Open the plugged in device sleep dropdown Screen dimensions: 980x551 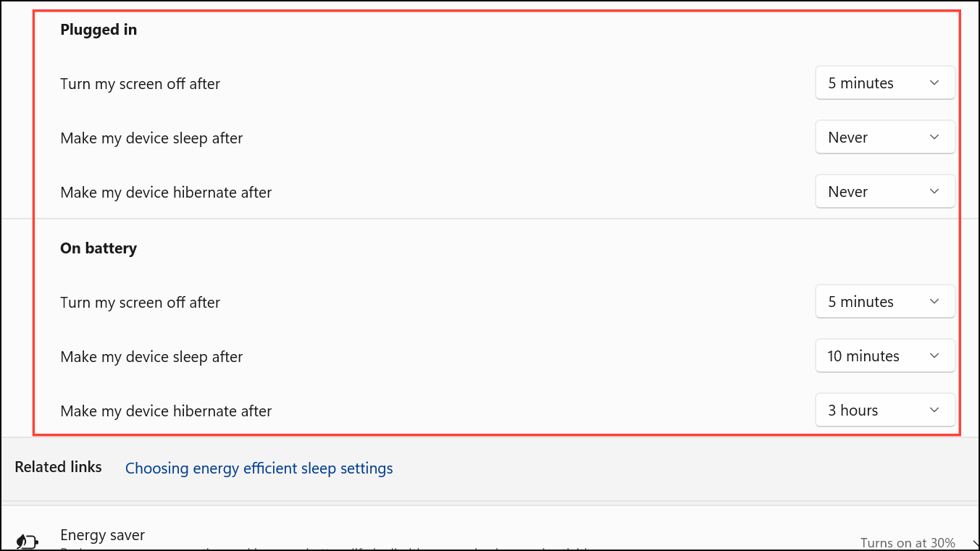point(885,138)
